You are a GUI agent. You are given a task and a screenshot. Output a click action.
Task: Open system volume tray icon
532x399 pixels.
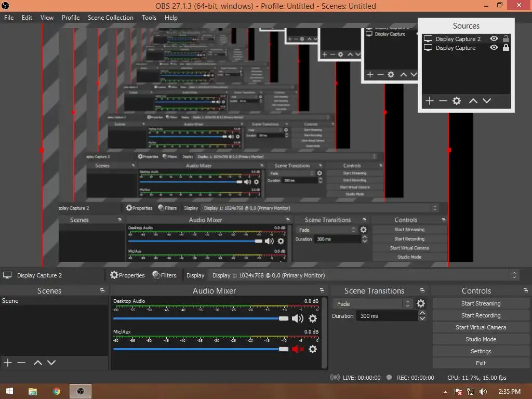pos(483,392)
